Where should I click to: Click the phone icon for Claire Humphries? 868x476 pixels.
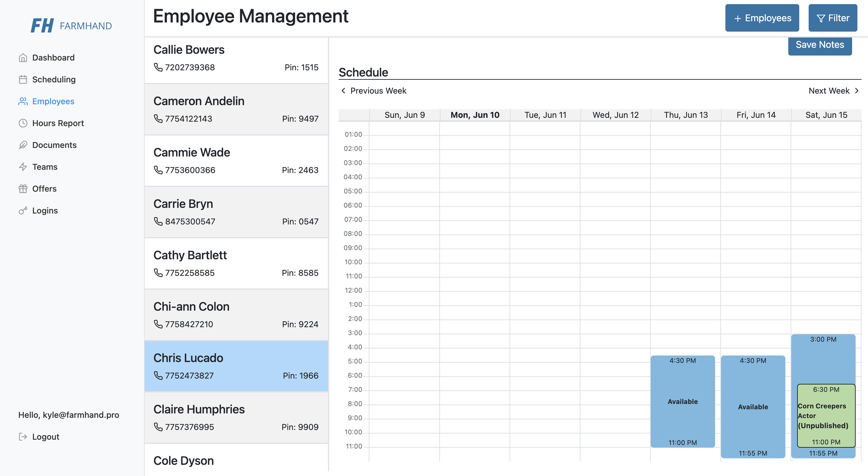(x=158, y=427)
